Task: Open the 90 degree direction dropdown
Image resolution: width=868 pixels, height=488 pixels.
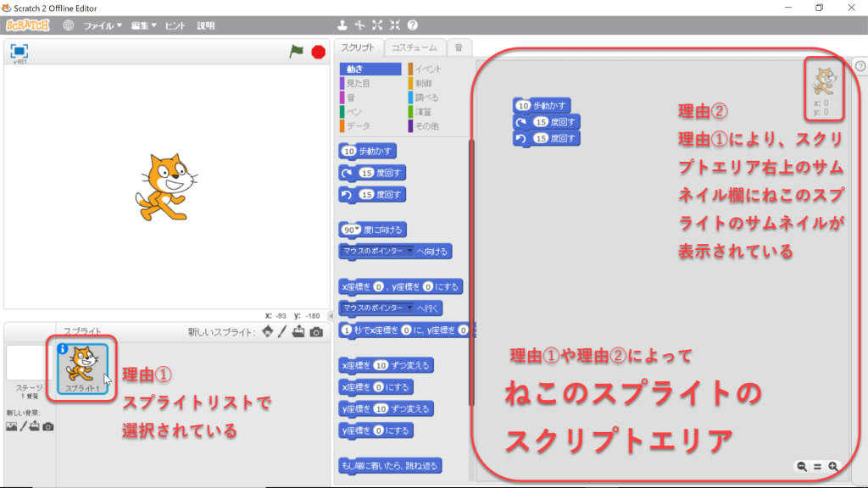Action: tap(357, 230)
